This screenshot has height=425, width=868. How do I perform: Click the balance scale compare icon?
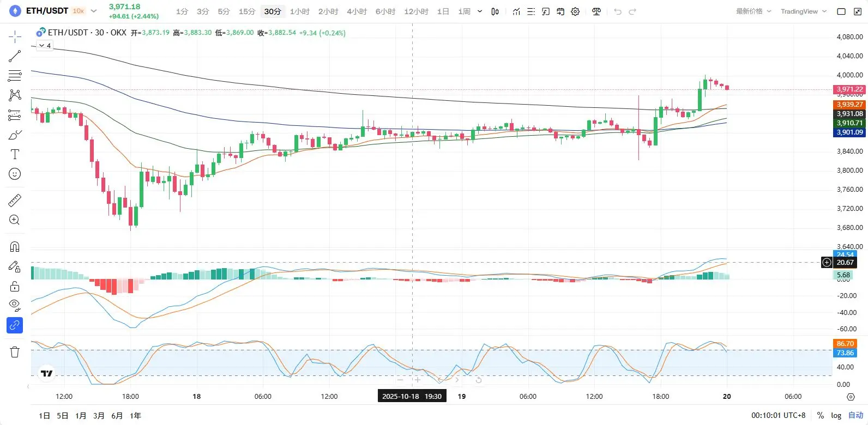(596, 11)
